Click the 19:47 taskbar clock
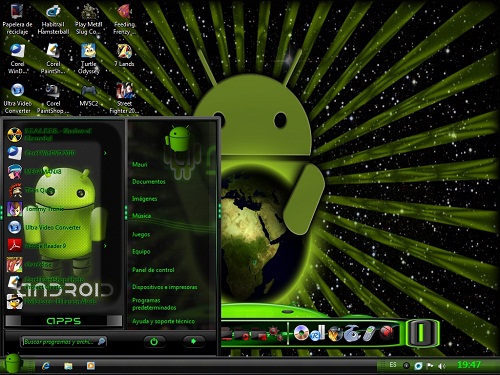 469,365
